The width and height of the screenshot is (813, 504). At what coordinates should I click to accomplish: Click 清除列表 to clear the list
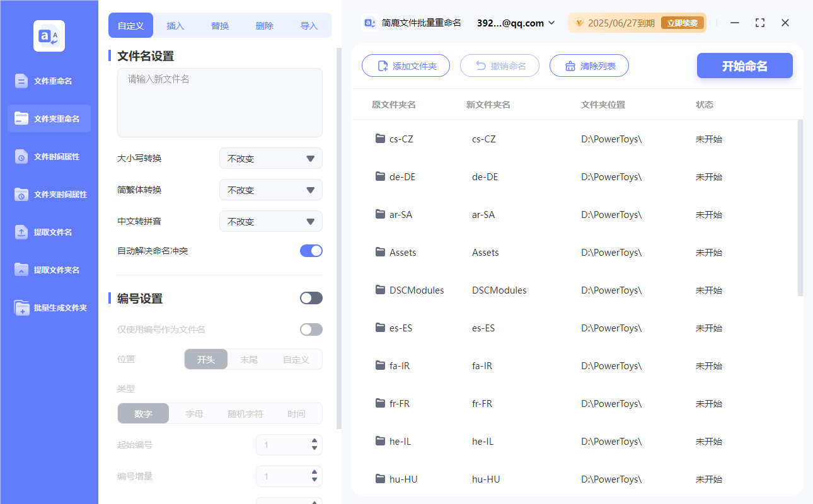[x=589, y=66]
